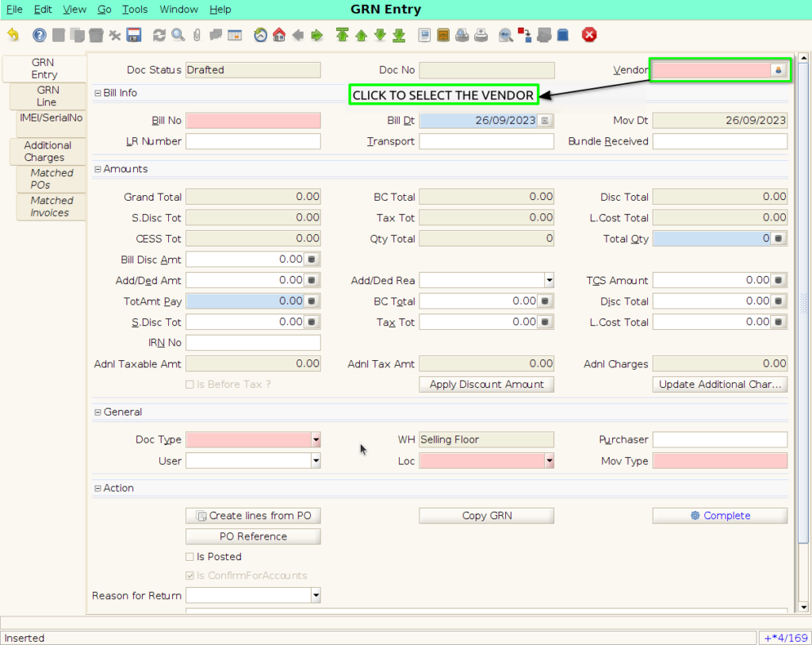Viewport: 812px width, 645px height.
Task: Click the Undo arrow toolbar icon
Action: (13, 35)
